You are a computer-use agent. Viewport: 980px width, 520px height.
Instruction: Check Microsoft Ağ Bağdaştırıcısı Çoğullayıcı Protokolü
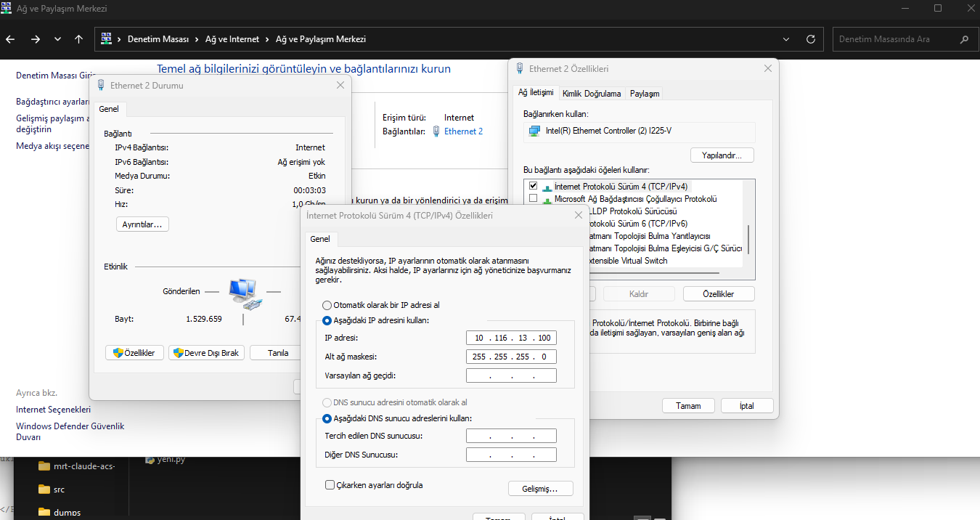coord(534,199)
